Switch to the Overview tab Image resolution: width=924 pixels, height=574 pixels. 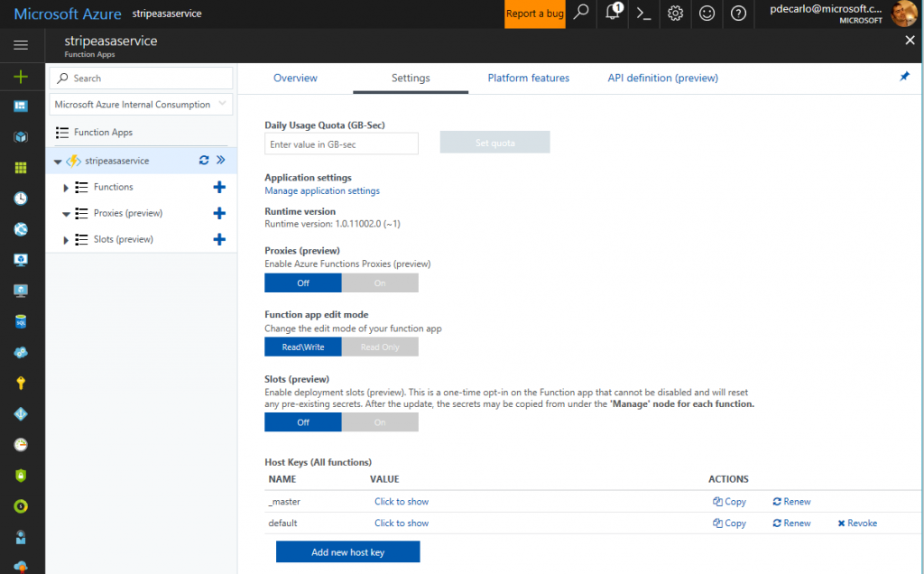click(295, 78)
